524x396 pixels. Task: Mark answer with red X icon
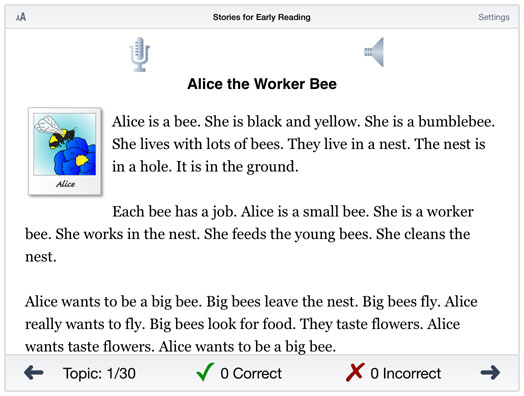355,372
